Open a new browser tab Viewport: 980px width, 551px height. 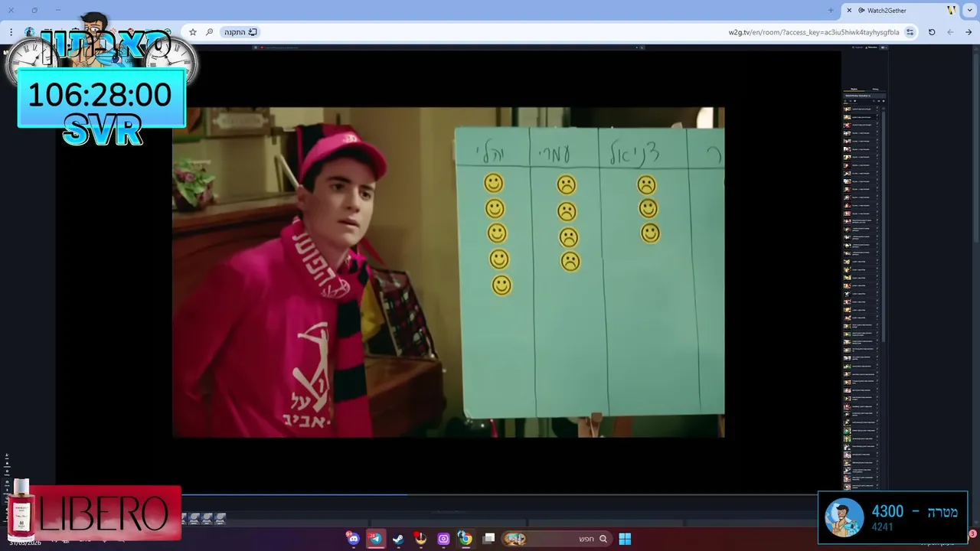tap(831, 10)
